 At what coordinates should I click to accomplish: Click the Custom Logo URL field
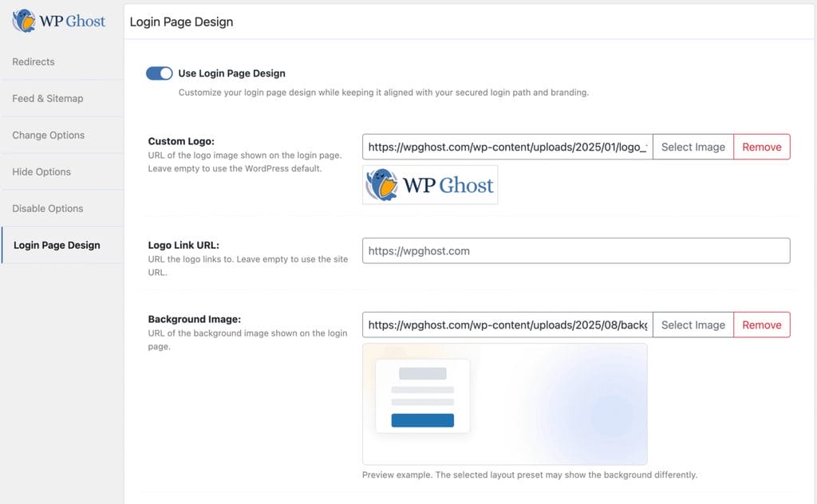[506, 147]
